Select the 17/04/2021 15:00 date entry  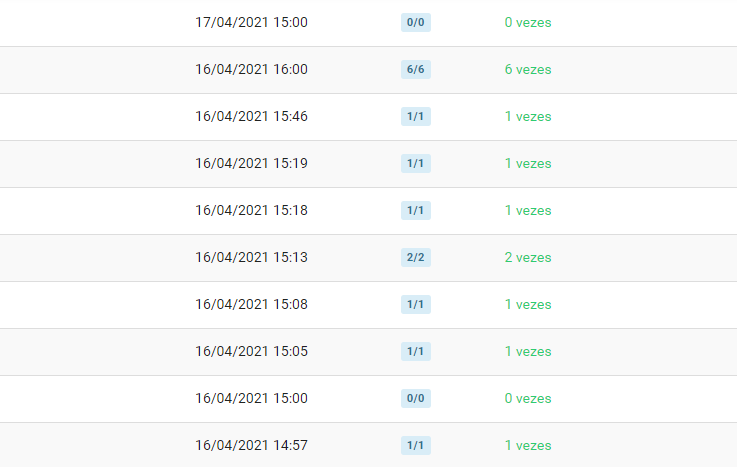[251, 23]
